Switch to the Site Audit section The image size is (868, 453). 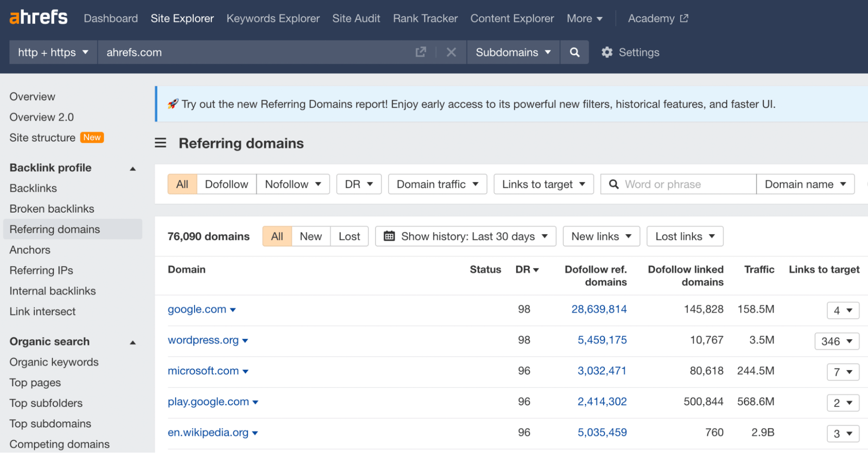pos(356,18)
